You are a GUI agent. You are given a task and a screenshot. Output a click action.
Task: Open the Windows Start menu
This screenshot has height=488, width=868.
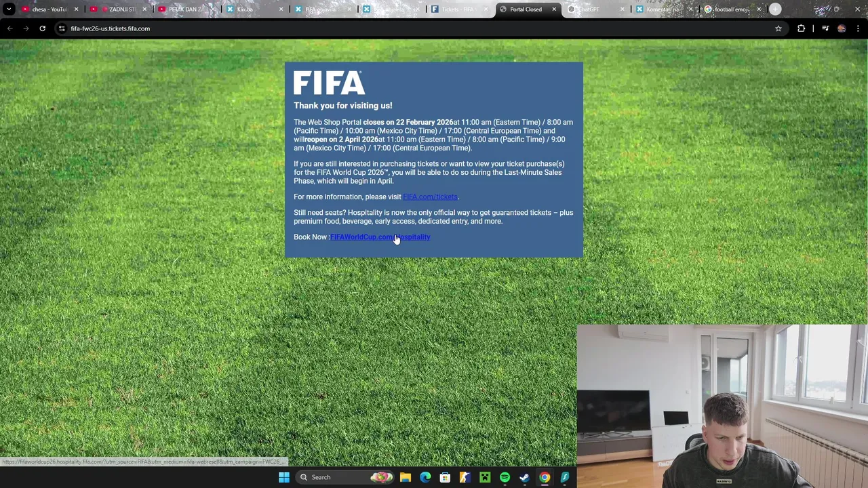284,477
